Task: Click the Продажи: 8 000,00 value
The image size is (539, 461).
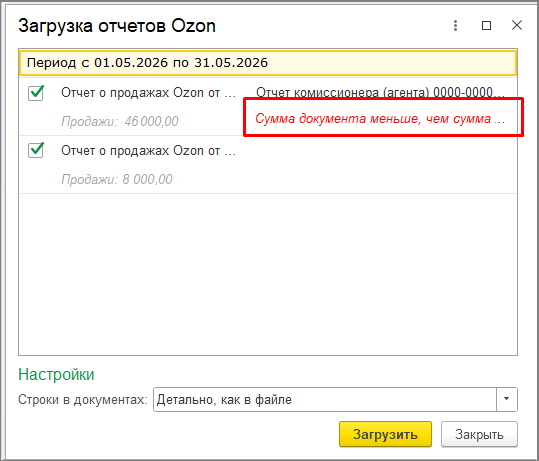Action: 117,179
